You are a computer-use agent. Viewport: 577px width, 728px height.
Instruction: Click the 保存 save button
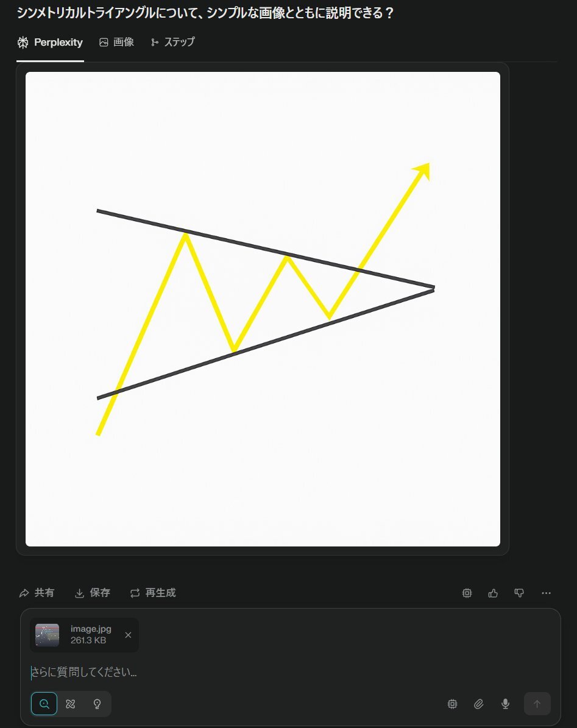(x=93, y=593)
